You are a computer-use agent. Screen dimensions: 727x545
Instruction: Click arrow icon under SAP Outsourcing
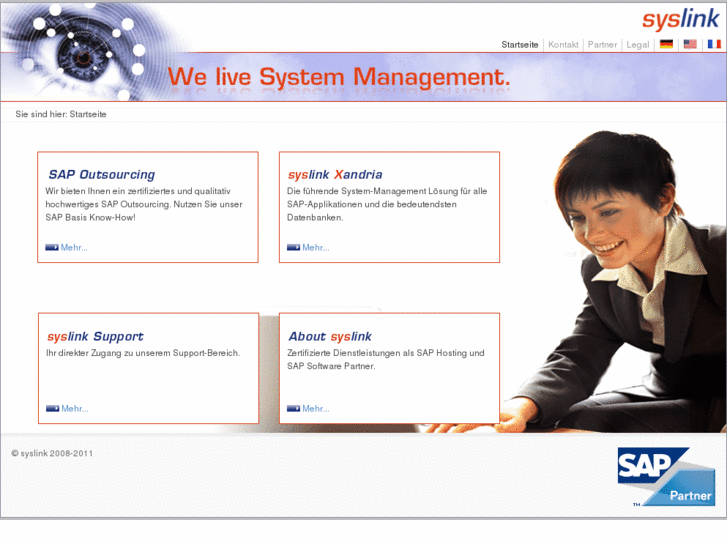[x=52, y=247]
